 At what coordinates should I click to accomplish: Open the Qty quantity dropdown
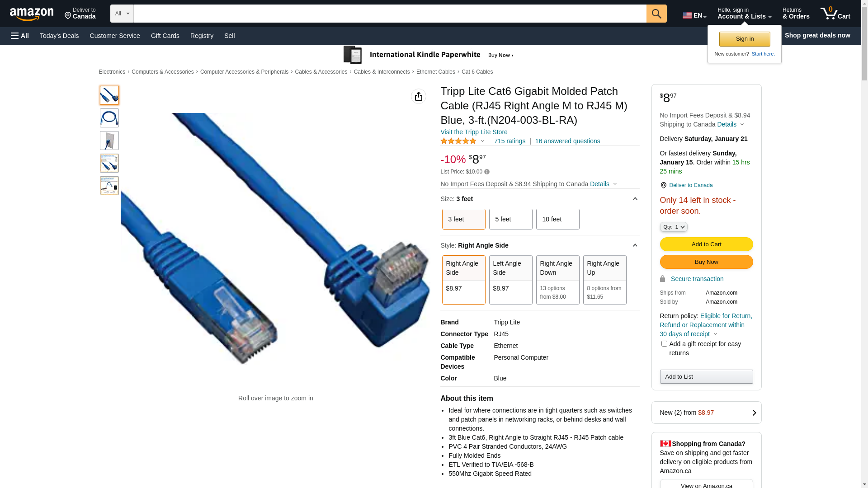click(674, 227)
